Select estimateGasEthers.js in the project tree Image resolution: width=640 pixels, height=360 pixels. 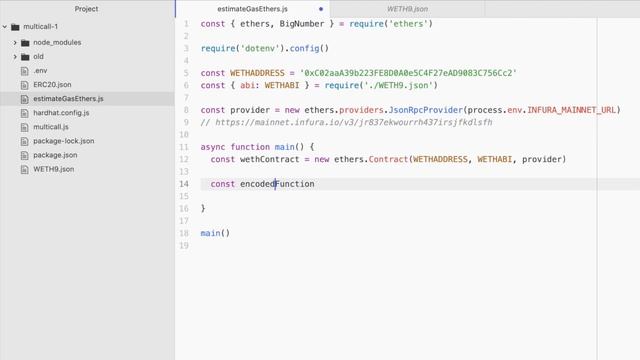coord(68,99)
